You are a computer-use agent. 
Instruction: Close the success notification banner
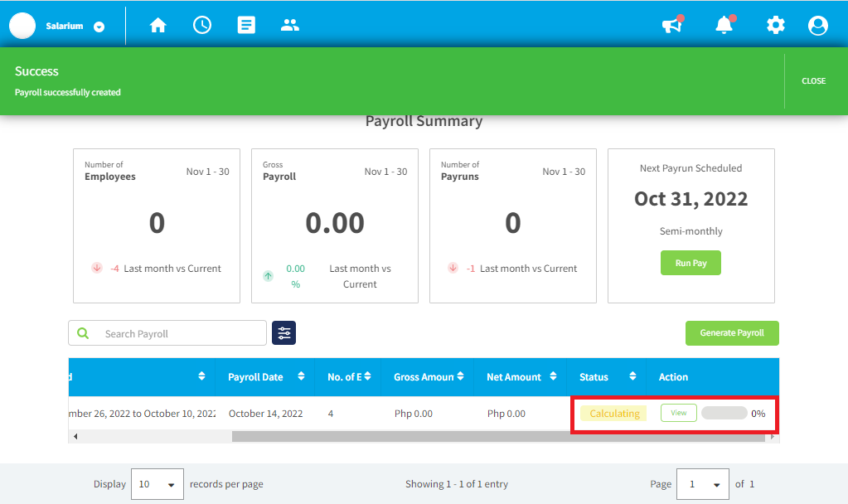point(813,81)
